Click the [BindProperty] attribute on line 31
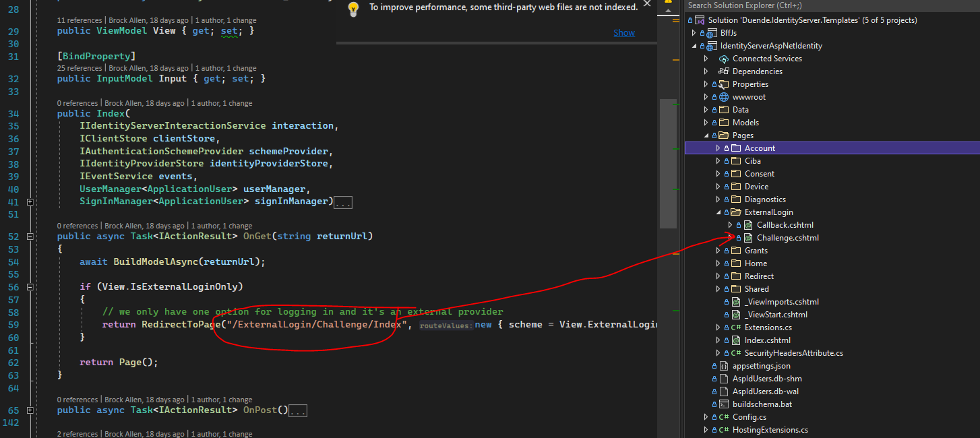The width and height of the screenshot is (980, 438). (96, 56)
